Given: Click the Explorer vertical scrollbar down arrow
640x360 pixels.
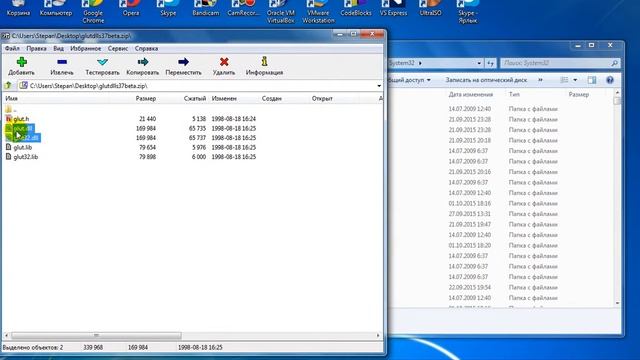Looking at the screenshot, I should pos(617,303).
